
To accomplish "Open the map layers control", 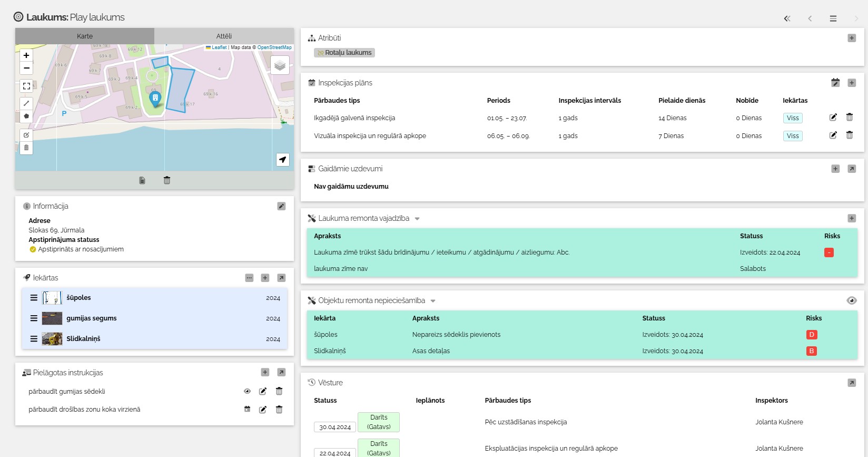I will click(280, 65).
